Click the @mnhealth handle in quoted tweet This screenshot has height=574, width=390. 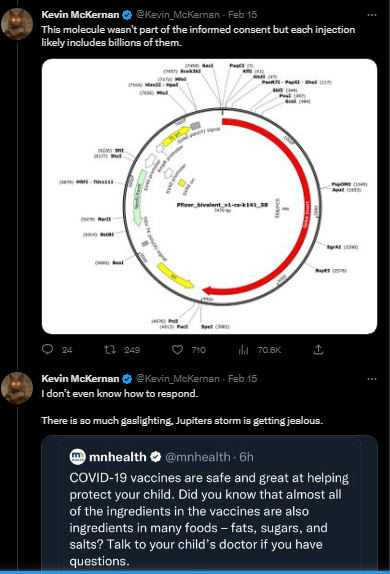pyautogui.click(x=198, y=457)
